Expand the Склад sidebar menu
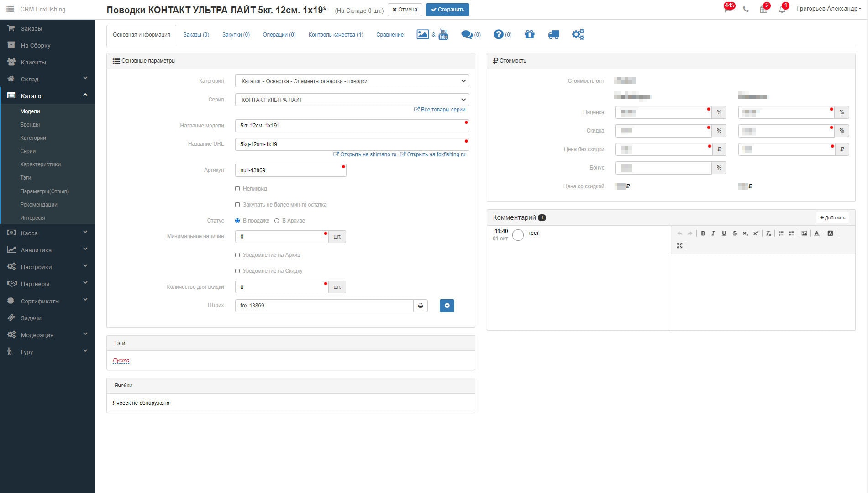The image size is (868, 493). pos(47,79)
